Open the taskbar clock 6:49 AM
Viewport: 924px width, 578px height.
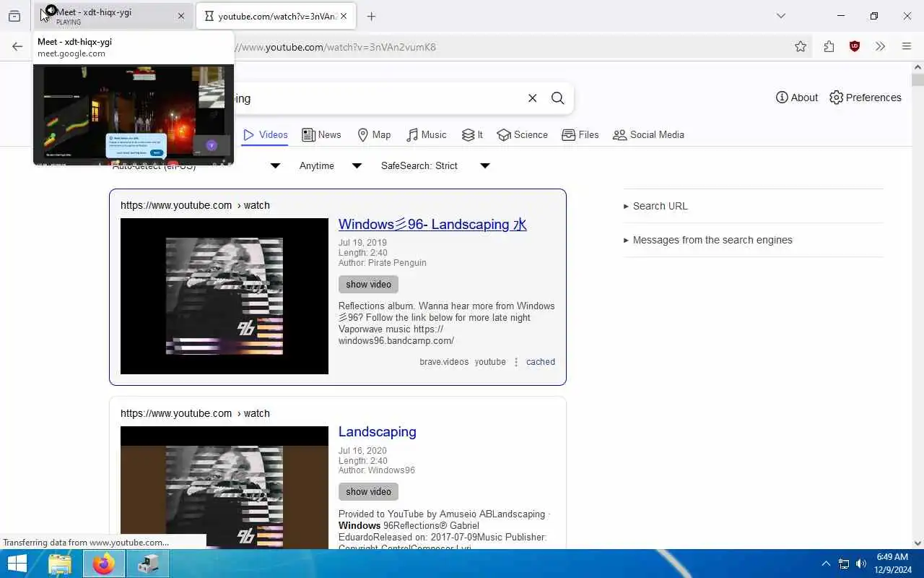click(x=892, y=564)
